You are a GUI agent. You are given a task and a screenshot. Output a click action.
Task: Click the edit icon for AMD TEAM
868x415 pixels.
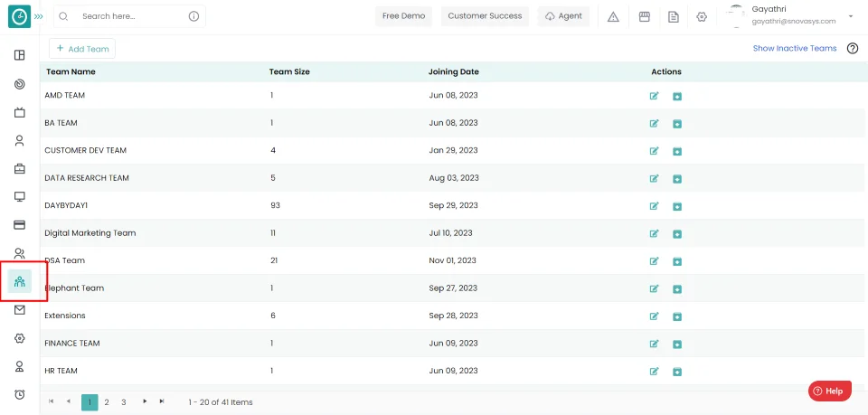[654, 96]
